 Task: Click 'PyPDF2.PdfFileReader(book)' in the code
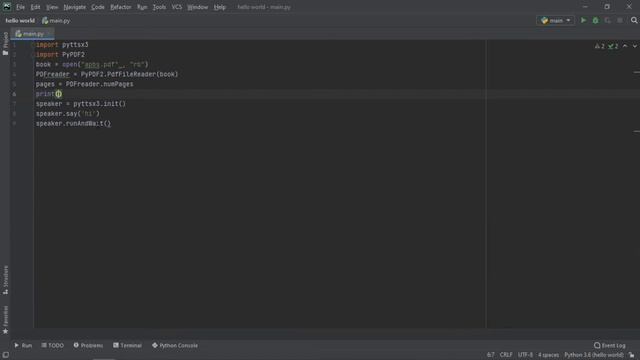tap(129, 74)
